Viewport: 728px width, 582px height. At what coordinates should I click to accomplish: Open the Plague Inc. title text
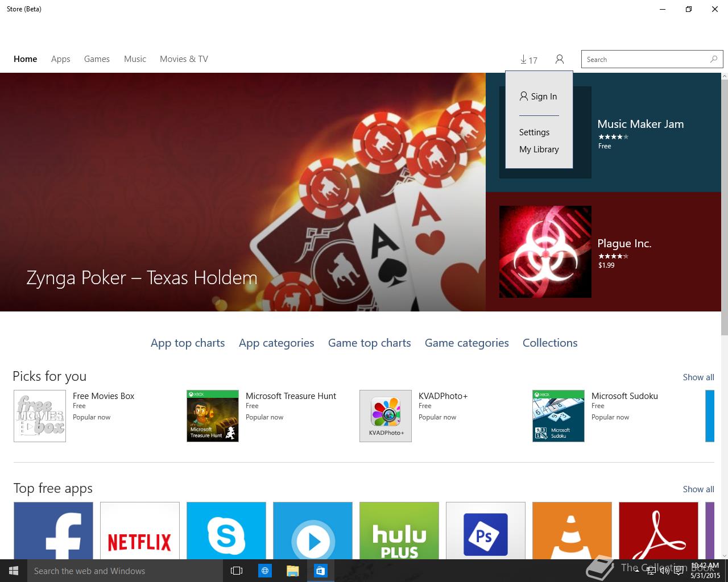point(624,243)
